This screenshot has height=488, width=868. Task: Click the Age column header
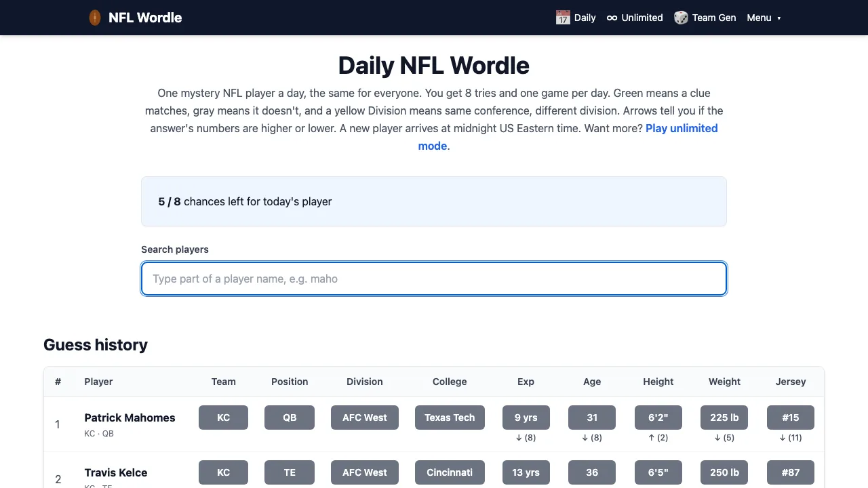[x=592, y=382]
